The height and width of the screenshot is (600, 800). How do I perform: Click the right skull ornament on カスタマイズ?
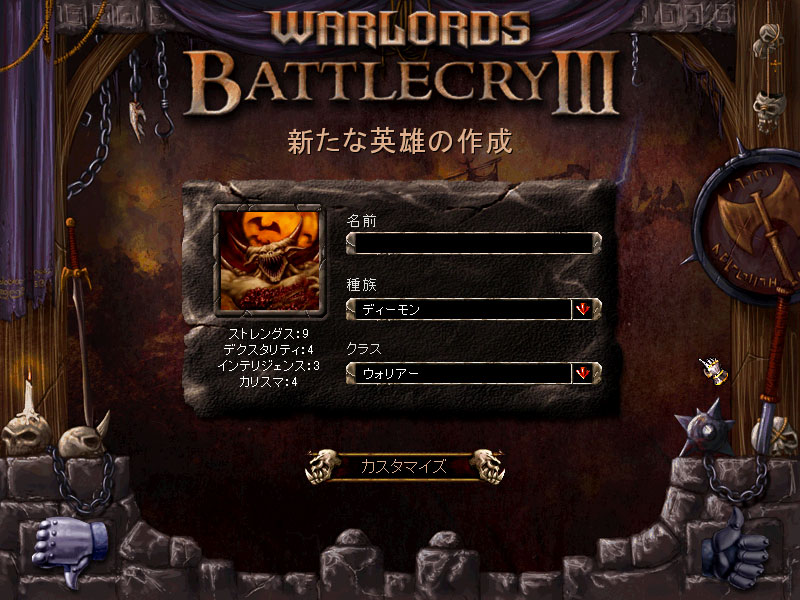pos(488,466)
